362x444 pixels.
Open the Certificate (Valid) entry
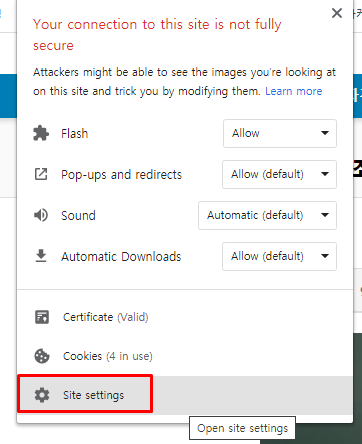(x=106, y=317)
